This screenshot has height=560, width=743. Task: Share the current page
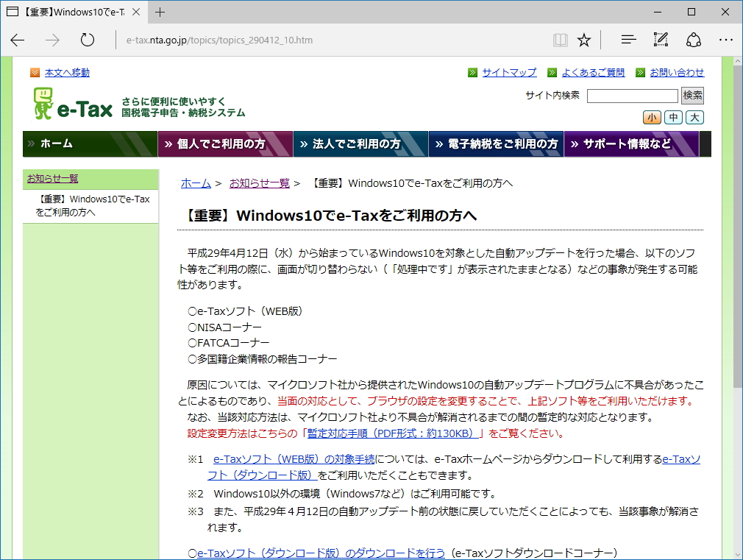tap(694, 40)
